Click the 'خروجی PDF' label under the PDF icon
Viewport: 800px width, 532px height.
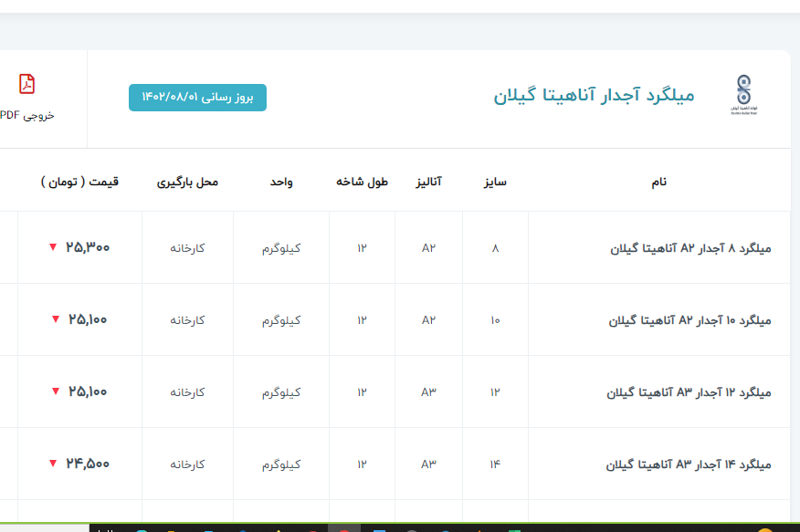pos(27,116)
